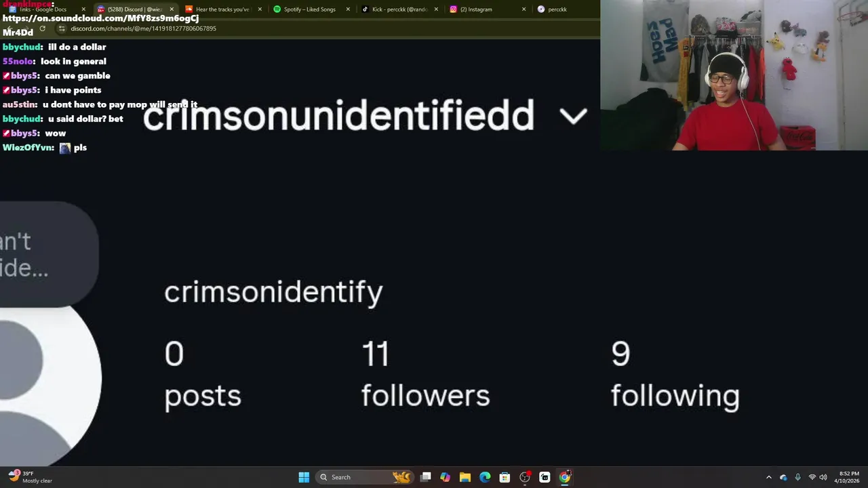Screen dimensions: 868x488
Task: Click the Discord URL address bar
Action: [x=325, y=28]
